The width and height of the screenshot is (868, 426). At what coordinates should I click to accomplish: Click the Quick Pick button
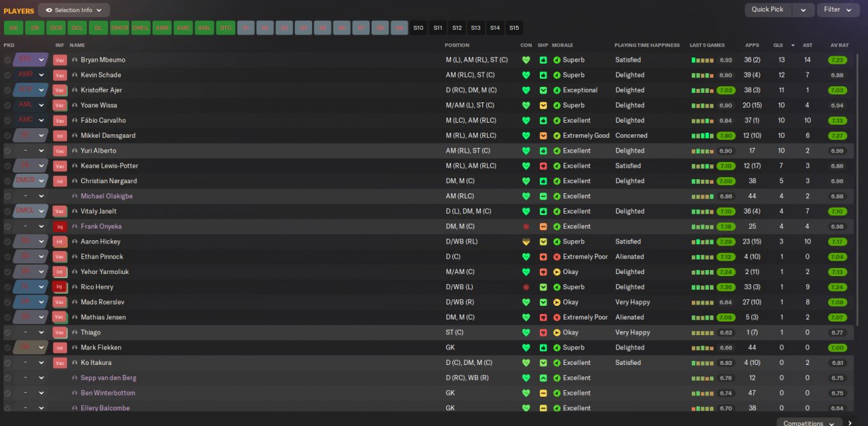[x=768, y=10]
